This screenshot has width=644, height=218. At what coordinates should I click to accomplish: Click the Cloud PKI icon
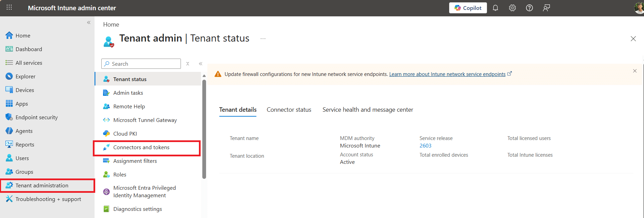pos(106,134)
